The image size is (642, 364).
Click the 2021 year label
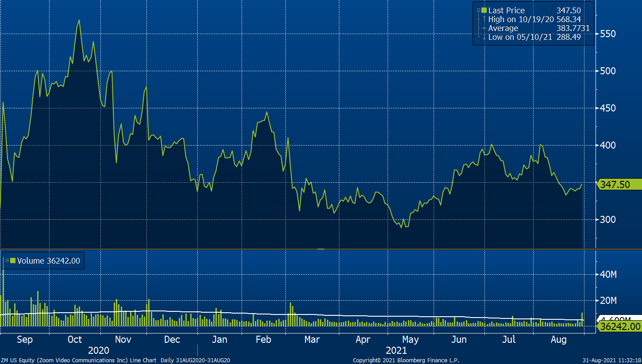tap(396, 350)
